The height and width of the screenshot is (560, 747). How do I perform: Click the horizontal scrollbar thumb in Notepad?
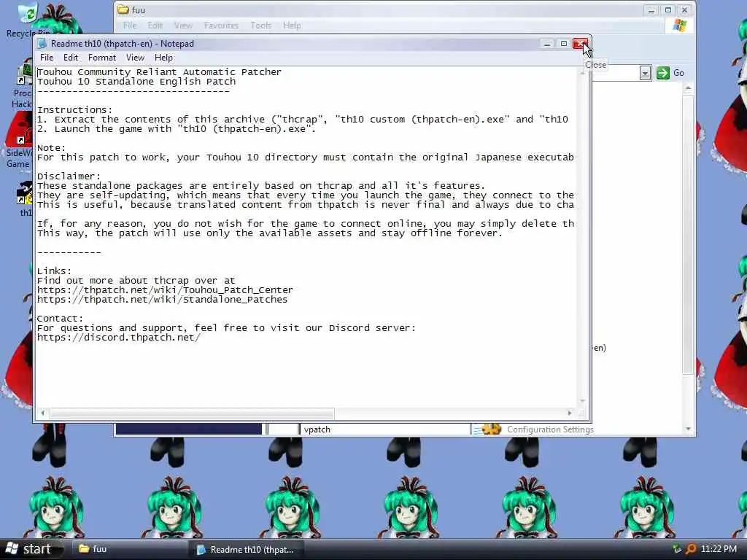point(192,413)
